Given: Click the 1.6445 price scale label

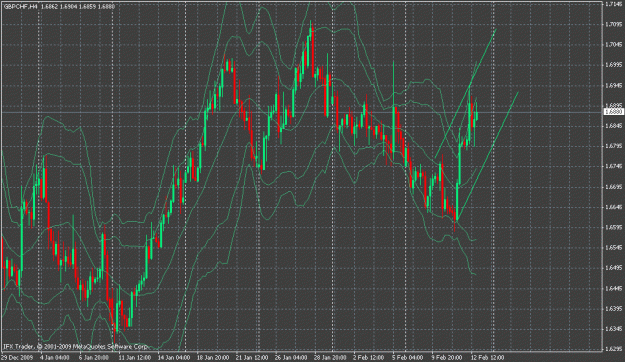Looking at the screenshot, I should [x=613, y=288].
